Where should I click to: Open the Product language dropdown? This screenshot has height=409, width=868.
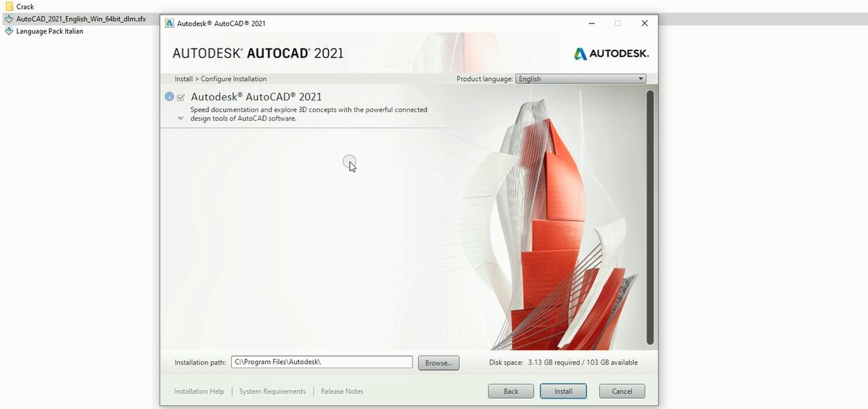pyautogui.click(x=581, y=79)
